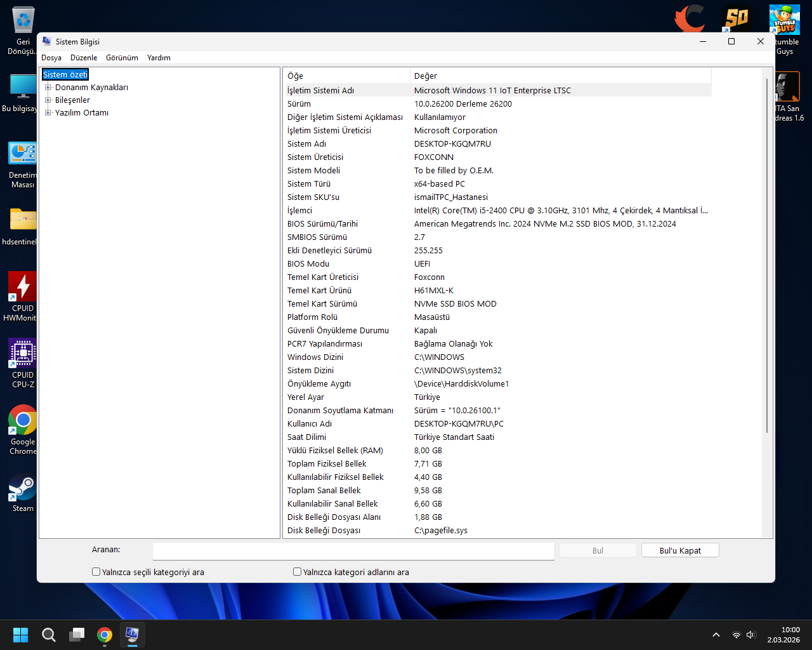Click the C:\pagefile.sys value
Viewport: 812px width, 650px height.
pos(441,531)
